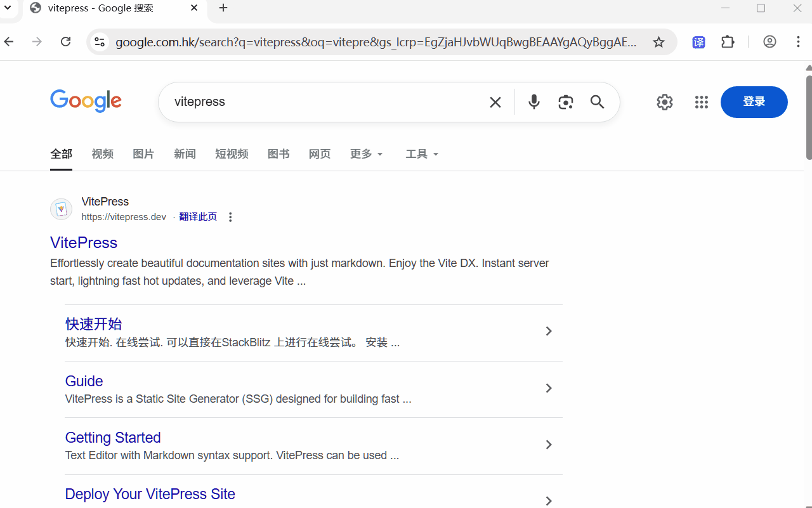Viewport: 812px width, 508px height.
Task: Click the 登录 button
Action: tap(754, 101)
